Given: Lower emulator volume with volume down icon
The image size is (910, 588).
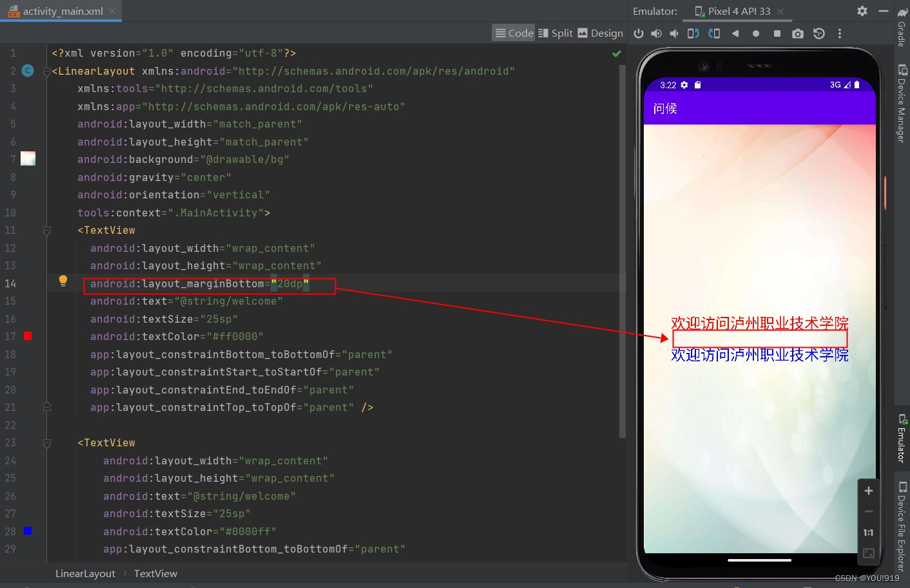Looking at the screenshot, I should [x=674, y=33].
